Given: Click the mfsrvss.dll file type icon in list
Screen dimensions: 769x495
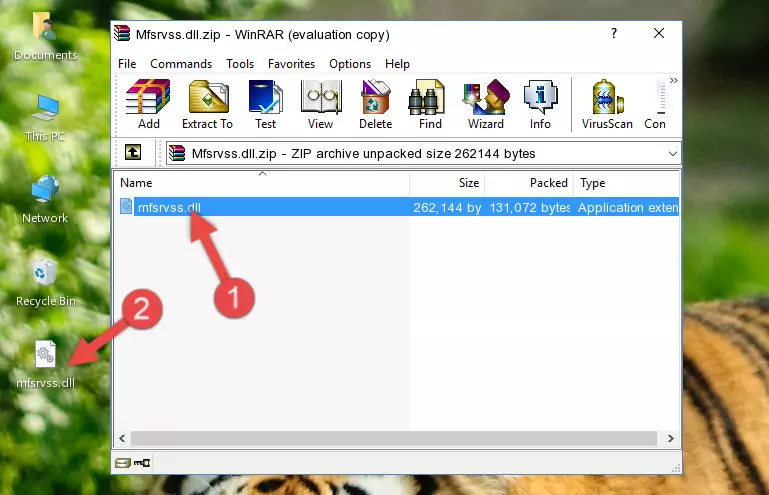Looking at the screenshot, I should click(x=126, y=207).
